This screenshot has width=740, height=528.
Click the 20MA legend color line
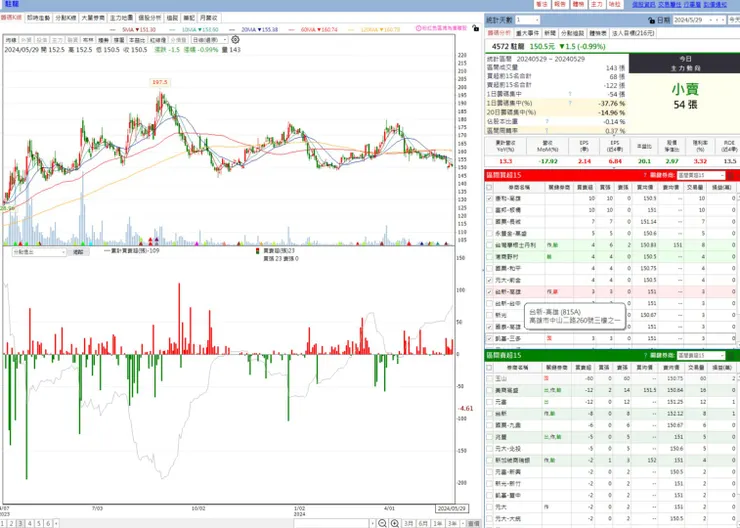pos(232,29)
